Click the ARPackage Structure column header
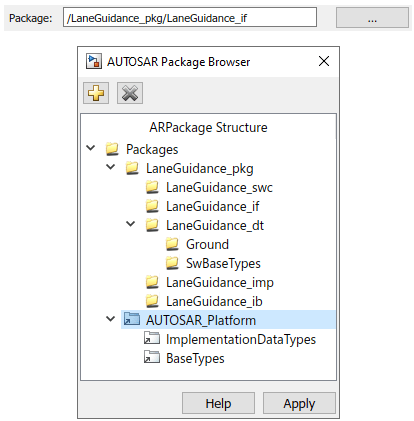The image size is (414, 421). (x=208, y=127)
